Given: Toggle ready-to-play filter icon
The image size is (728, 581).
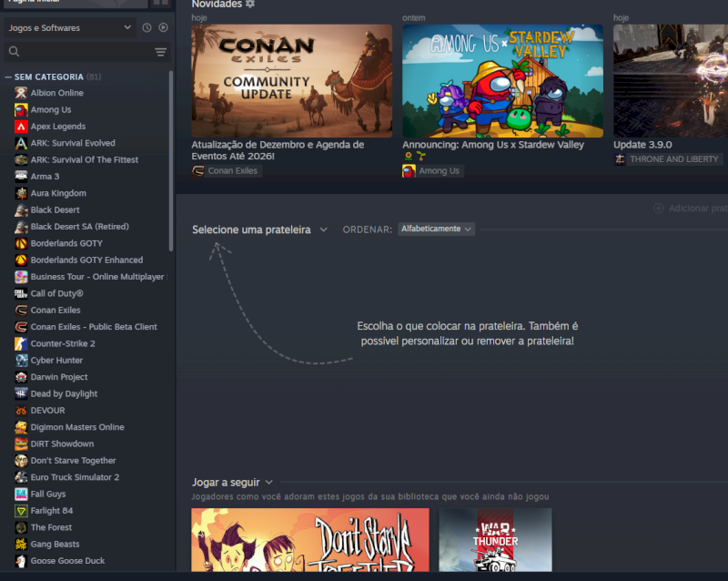Looking at the screenshot, I should pyautogui.click(x=163, y=27).
